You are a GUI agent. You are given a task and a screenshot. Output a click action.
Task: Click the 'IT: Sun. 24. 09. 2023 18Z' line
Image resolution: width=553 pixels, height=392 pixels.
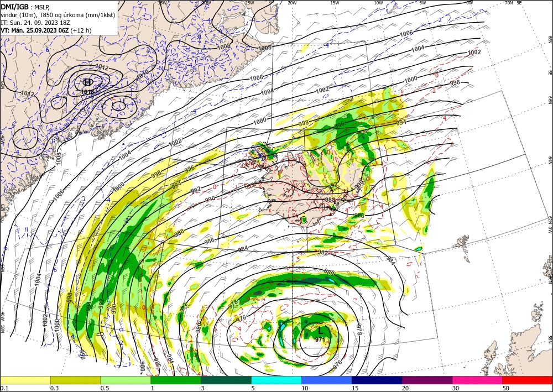(x=36, y=23)
